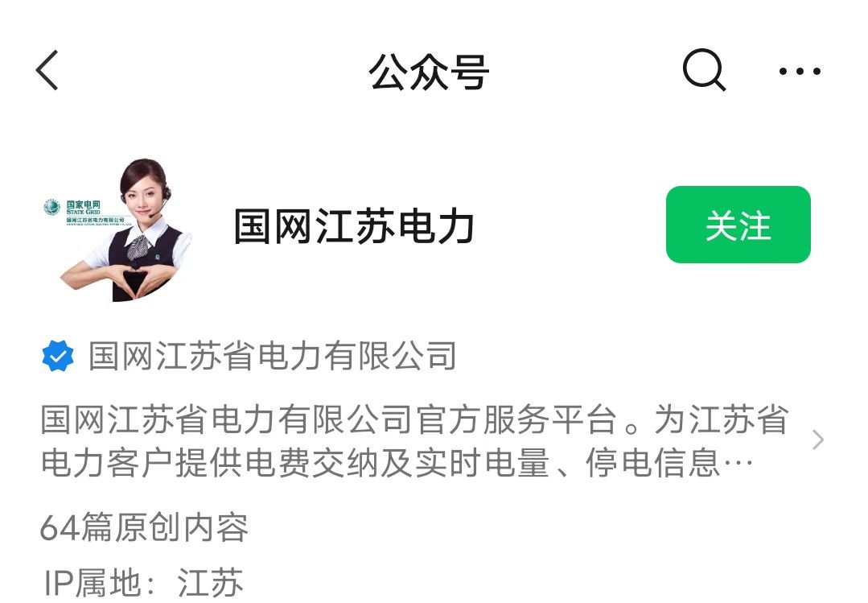
Task: Click the account name 国网江苏电力
Action: click(354, 226)
